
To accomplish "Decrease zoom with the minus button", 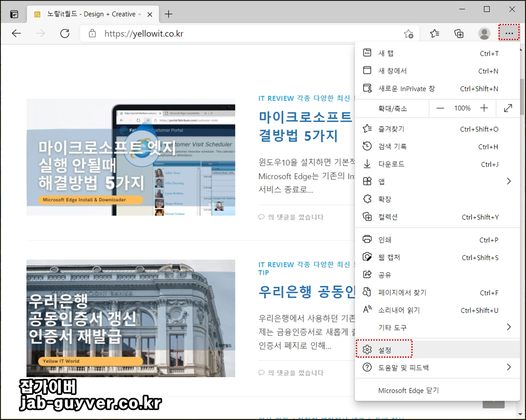I will 440,108.
